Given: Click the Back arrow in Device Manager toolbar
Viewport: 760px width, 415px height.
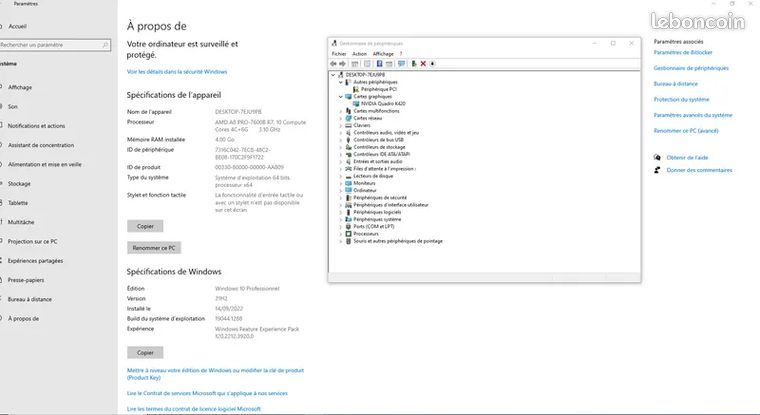Looking at the screenshot, I should click(333, 64).
